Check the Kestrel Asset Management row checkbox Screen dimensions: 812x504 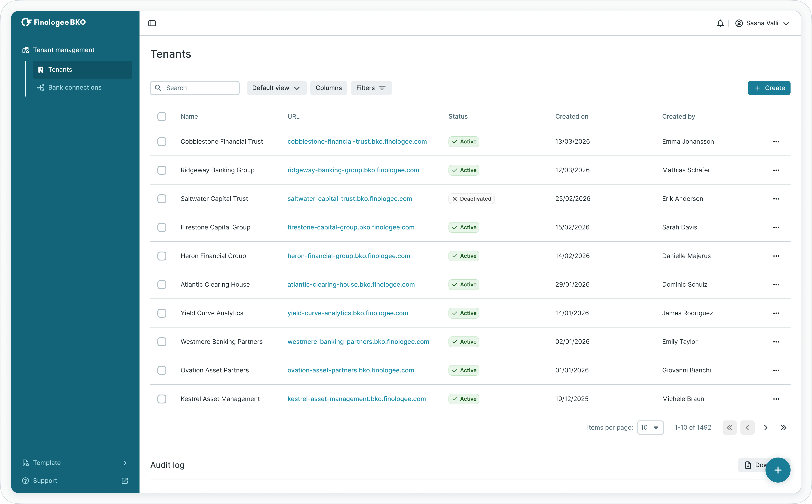[x=162, y=399]
